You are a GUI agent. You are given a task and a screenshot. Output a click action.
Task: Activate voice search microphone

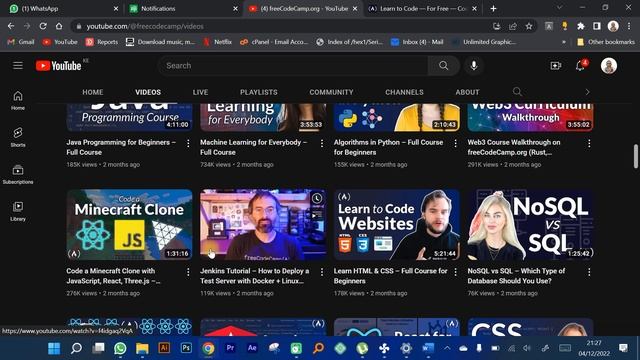[473, 65]
